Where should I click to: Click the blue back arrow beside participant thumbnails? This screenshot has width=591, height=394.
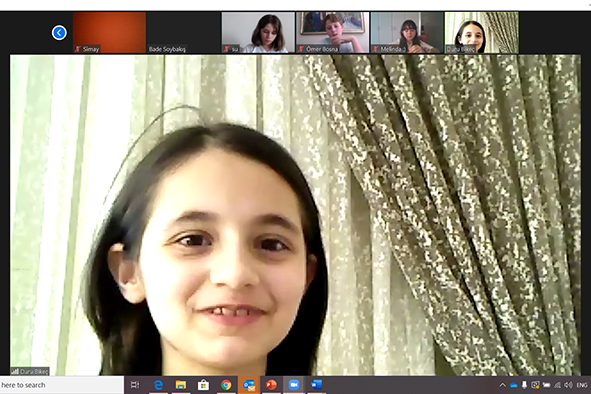(x=59, y=32)
